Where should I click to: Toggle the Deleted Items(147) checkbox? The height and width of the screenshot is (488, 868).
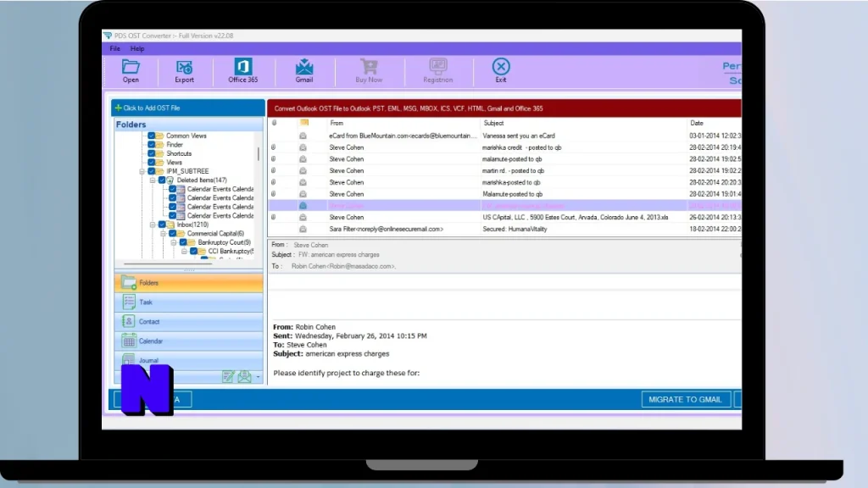click(x=162, y=180)
